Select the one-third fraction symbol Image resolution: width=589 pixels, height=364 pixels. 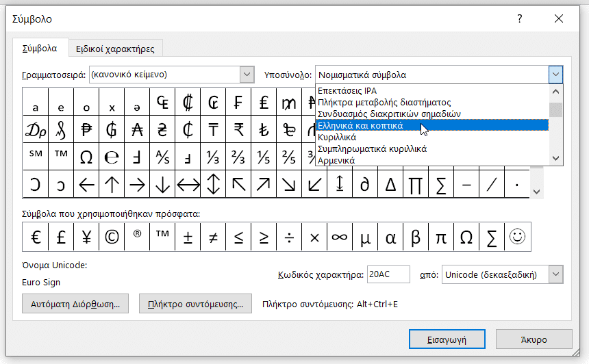[214, 157]
